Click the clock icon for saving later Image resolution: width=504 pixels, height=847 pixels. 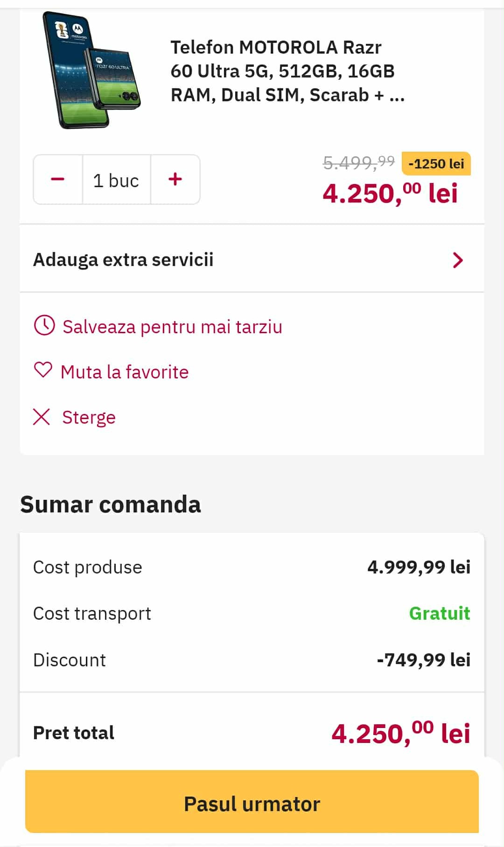click(x=45, y=326)
